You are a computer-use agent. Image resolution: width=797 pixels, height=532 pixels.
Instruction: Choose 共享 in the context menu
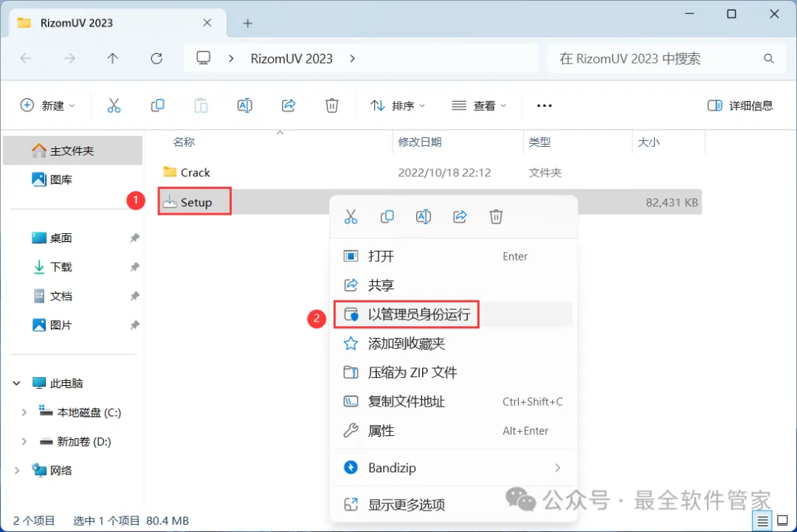[453, 285]
